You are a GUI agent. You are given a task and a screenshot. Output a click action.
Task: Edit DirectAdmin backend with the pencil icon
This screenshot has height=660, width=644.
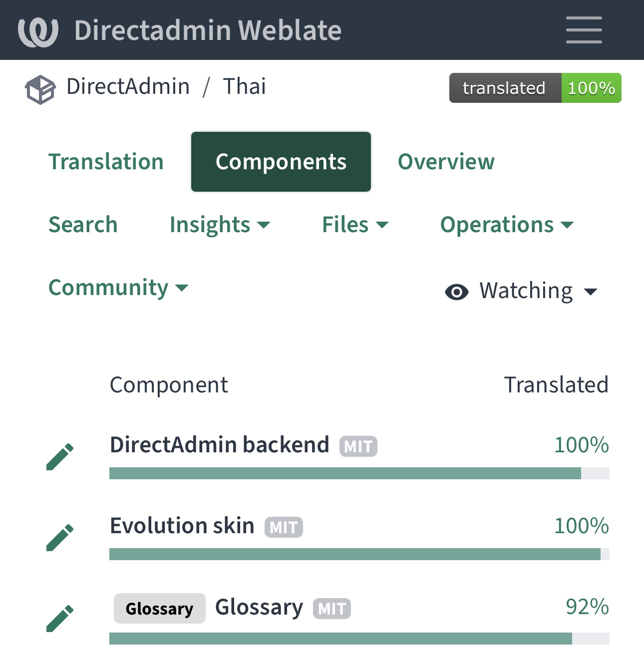(60, 456)
